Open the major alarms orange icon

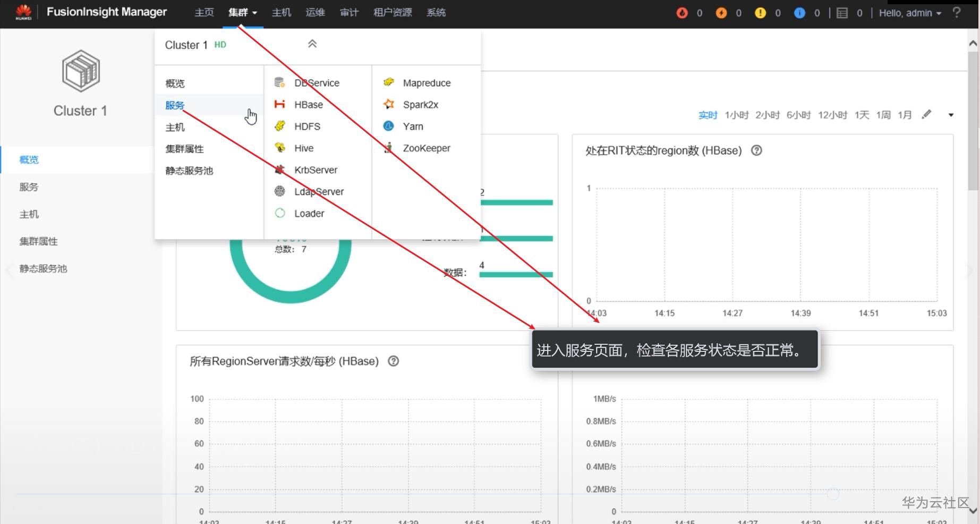[x=721, y=13]
